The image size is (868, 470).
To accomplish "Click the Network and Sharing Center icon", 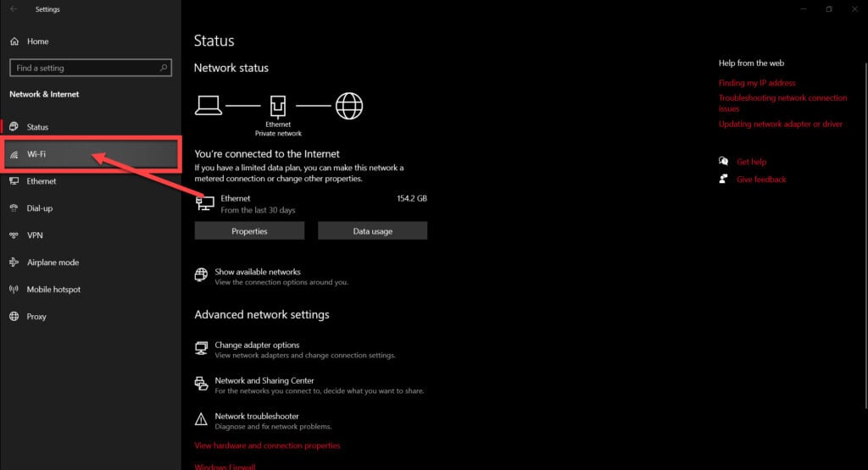I will (201, 383).
